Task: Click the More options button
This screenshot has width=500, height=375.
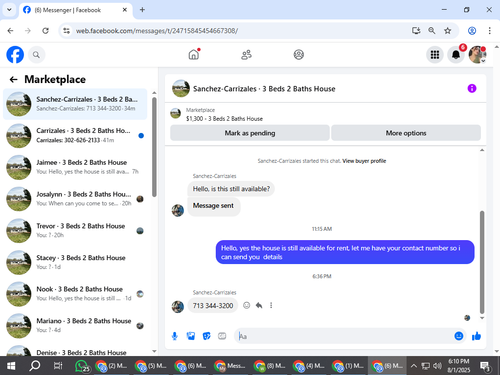Action: click(x=406, y=133)
